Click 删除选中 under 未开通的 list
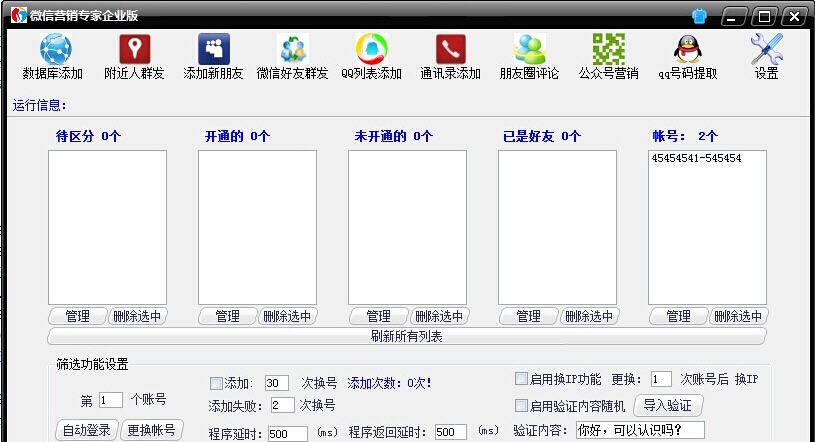The height and width of the screenshot is (442, 815). coord(439,316)
